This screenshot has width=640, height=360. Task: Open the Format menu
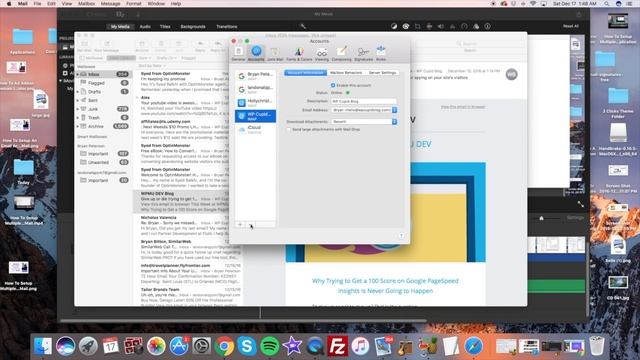(133, 4)
